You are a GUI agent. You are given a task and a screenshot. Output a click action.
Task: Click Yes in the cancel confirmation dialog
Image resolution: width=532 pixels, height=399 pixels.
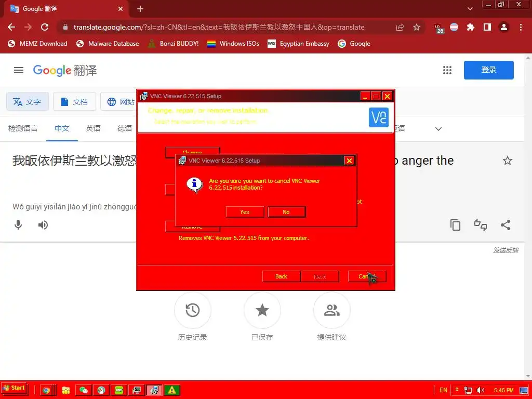(x=245, y=212)
